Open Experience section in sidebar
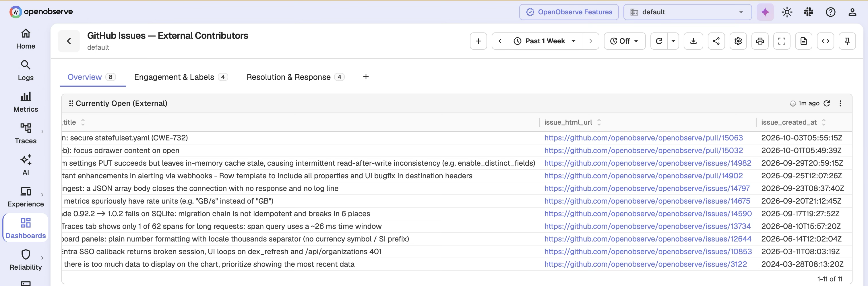 pyautogui.click(x=26, y=197)
